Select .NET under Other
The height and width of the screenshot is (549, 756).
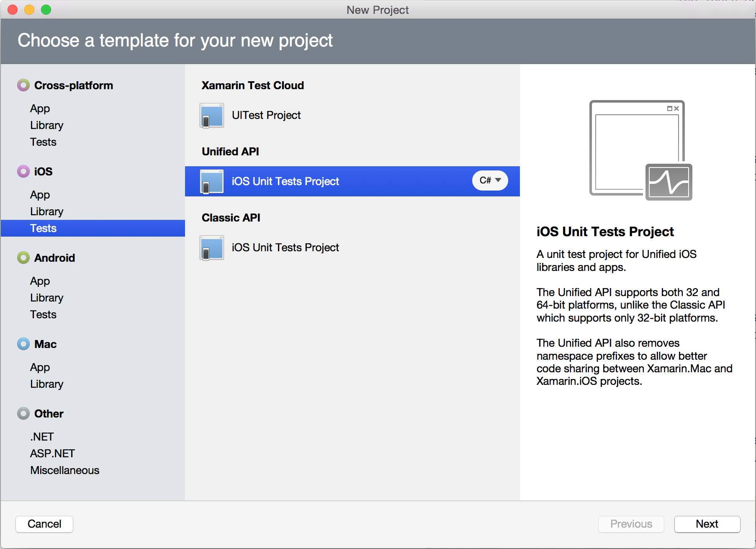pyautogui.click(x=42, y=437)
